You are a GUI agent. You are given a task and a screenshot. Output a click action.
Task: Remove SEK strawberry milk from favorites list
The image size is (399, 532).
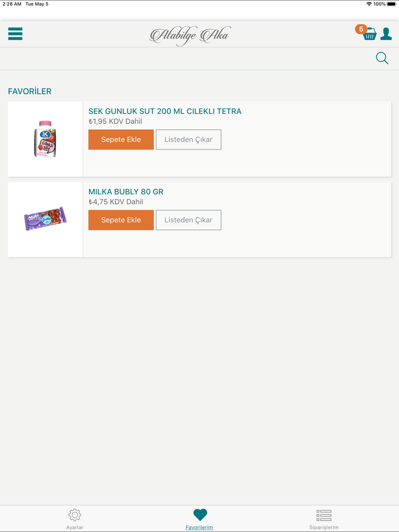188,140
